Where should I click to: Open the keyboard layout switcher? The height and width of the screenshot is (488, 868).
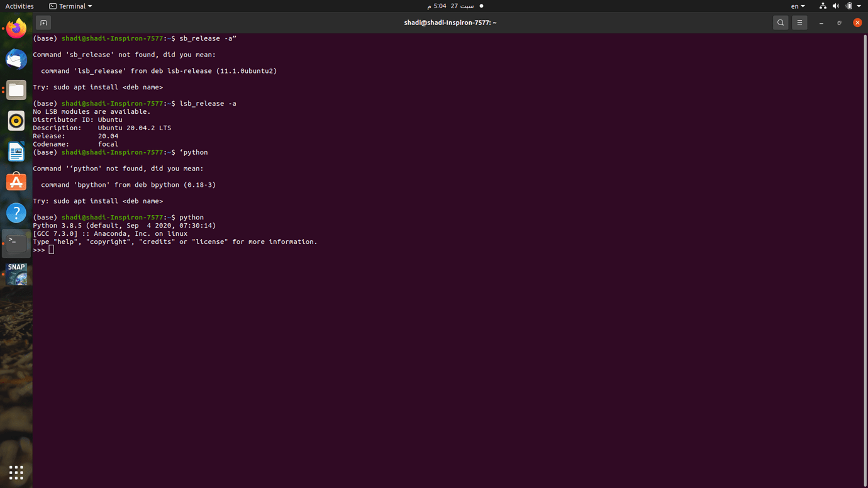(797, 6)
